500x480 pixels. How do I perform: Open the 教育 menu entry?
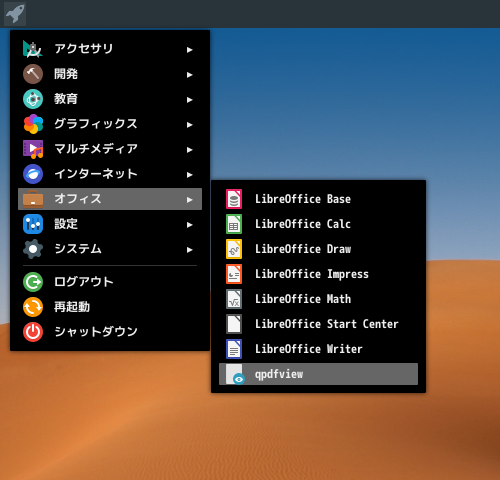[x=110, y=99]
